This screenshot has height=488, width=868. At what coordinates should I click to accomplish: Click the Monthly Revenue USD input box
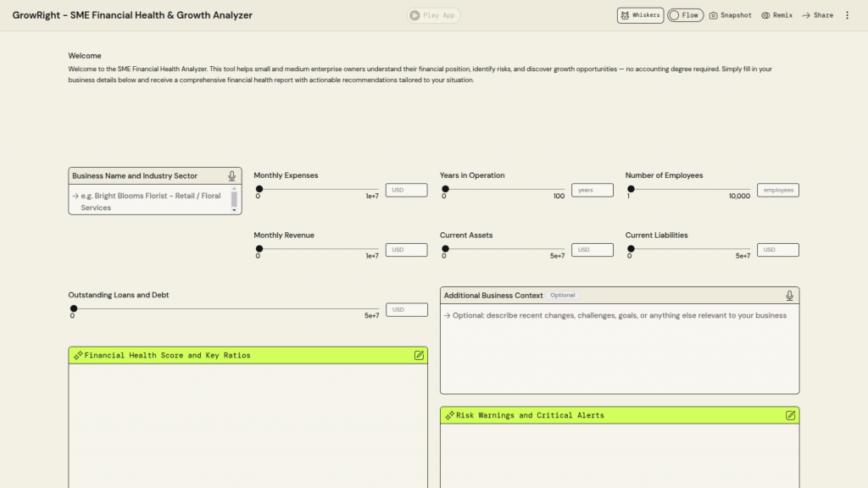pyautogui.click(x=406, y=250)
